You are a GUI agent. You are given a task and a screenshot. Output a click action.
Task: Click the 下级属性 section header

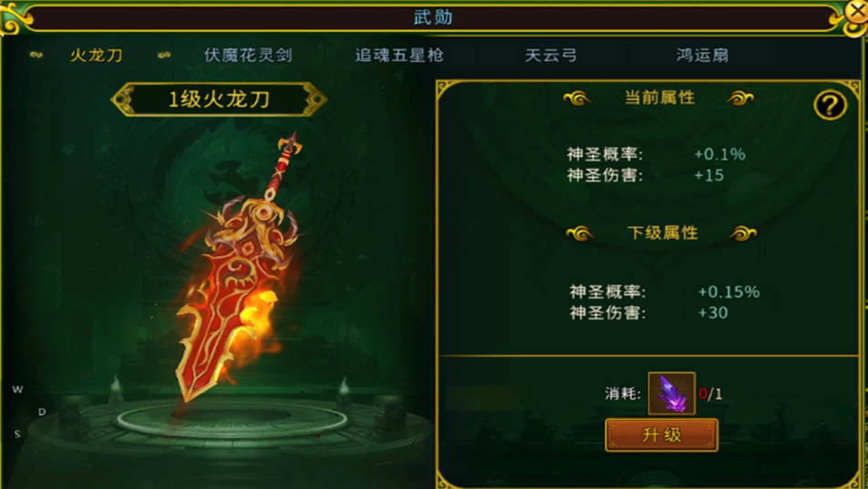tap(663, 233)
